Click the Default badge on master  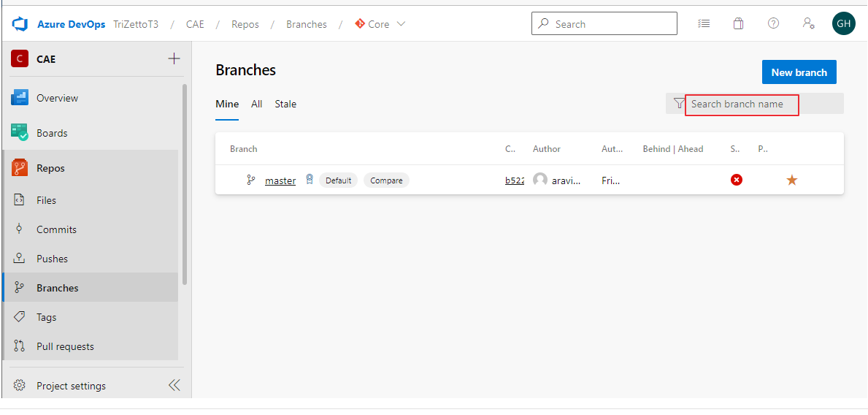coord(338,180)
